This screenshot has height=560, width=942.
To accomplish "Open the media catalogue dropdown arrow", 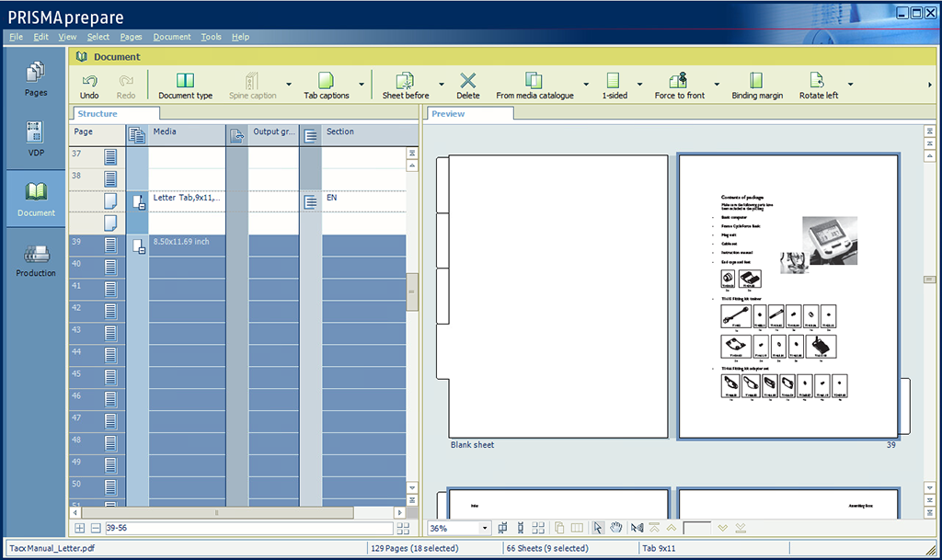I will [x=586, y=85].
